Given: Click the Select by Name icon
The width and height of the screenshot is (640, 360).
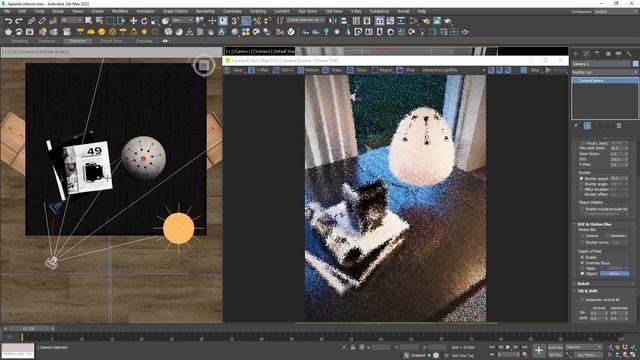Looking at the screenshot, I should [x=99, y=20].
